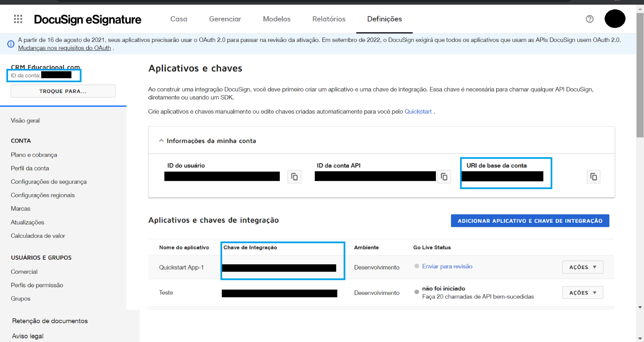644x342 pixels.
Task: Click Enviar para revisão link
Action: click(x=447, y=266)
